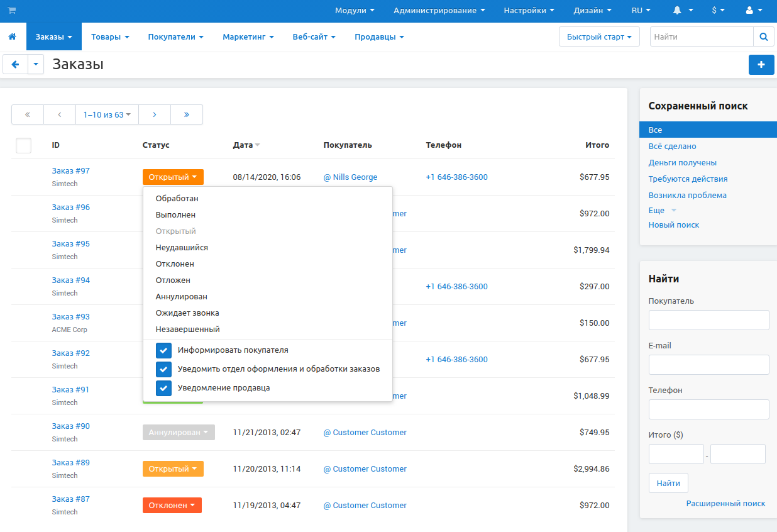
Task: Jump to the last page of orders
Action: tap(187, 114)
